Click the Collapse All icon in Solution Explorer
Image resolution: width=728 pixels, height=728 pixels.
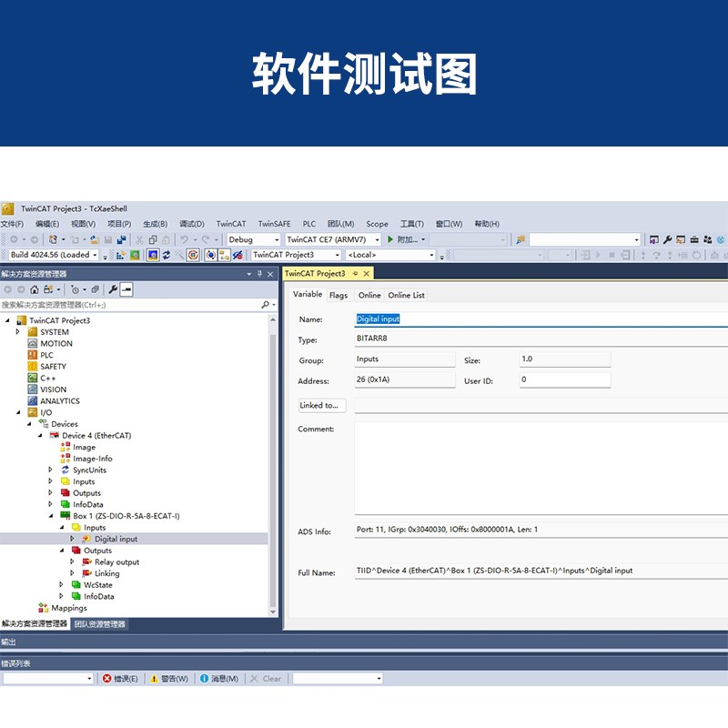pos(96,289)
